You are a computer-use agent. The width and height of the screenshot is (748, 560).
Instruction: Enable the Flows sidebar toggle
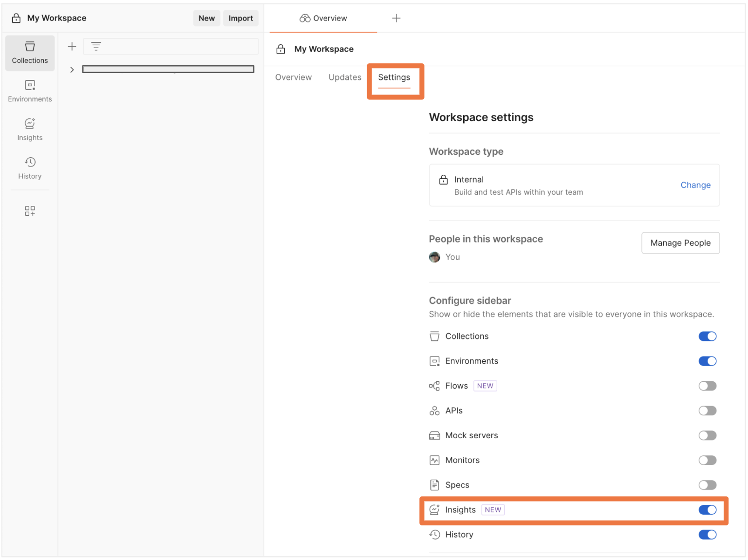[x=708, y=386]
